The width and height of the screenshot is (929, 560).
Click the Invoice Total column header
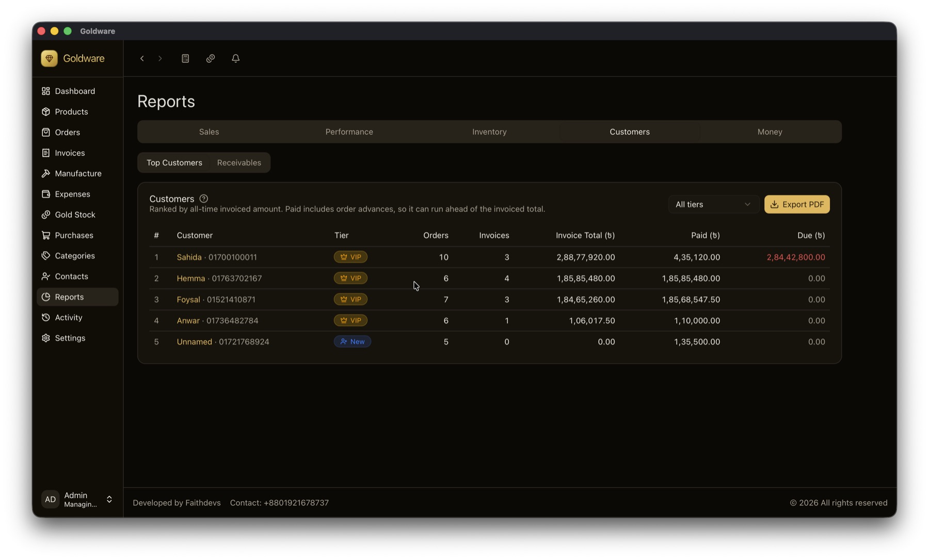585,235
